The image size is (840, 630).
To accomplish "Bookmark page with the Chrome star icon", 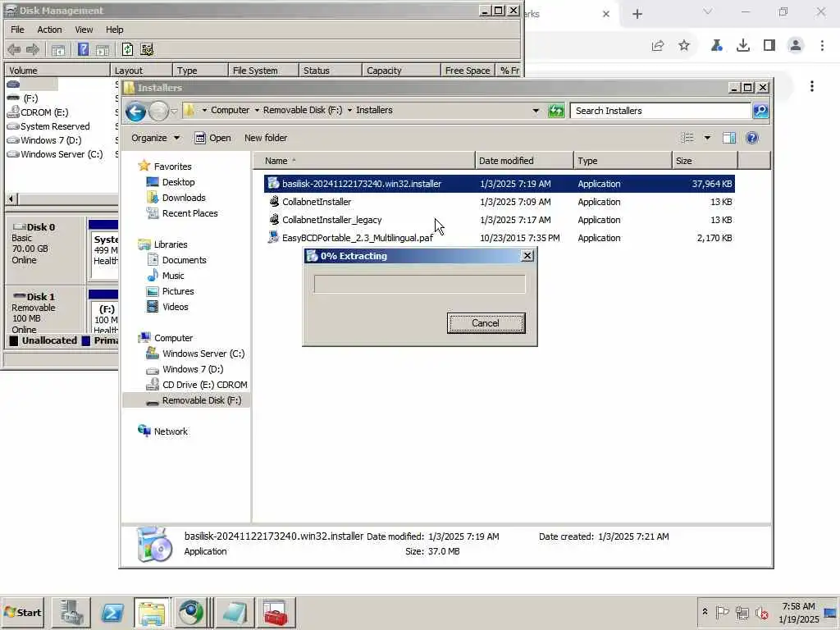I will point(684,46).
